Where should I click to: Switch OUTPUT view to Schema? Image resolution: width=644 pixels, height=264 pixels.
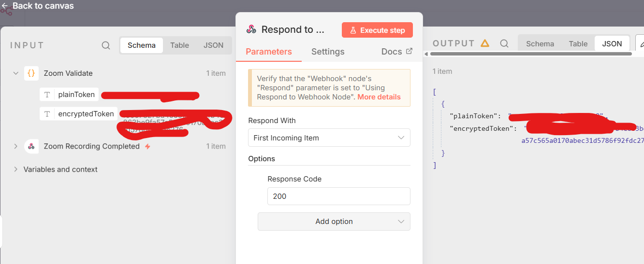coord(540,43)
